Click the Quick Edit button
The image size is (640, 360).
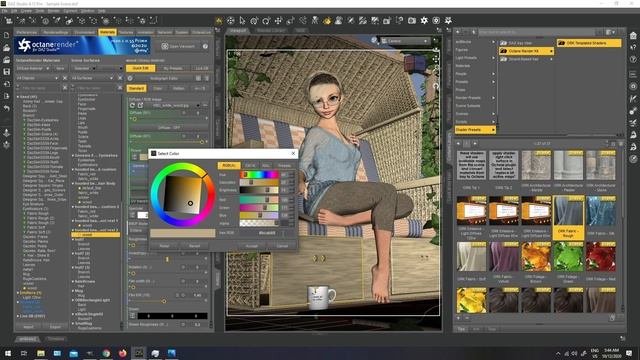point(141,68)
